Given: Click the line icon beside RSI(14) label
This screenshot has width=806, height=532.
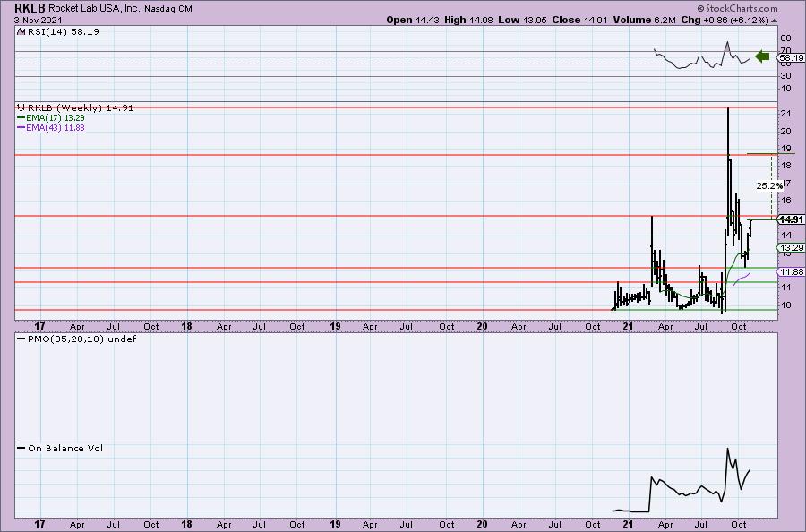Looking at the screenshot, I should (x=21, y=31).
